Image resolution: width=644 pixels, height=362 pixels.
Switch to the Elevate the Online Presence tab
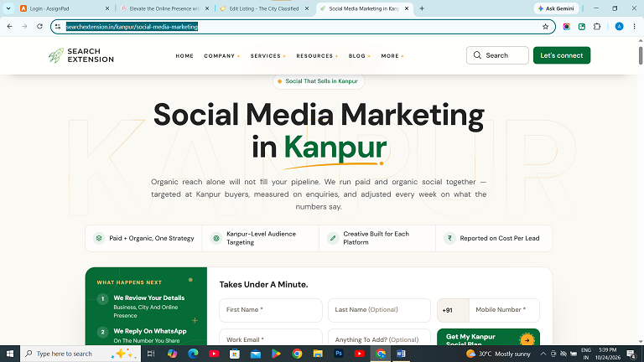(164, 8)
